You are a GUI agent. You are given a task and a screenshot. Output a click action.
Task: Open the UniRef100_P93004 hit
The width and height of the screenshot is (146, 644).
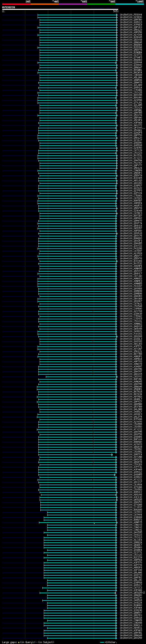click(131, 15)
